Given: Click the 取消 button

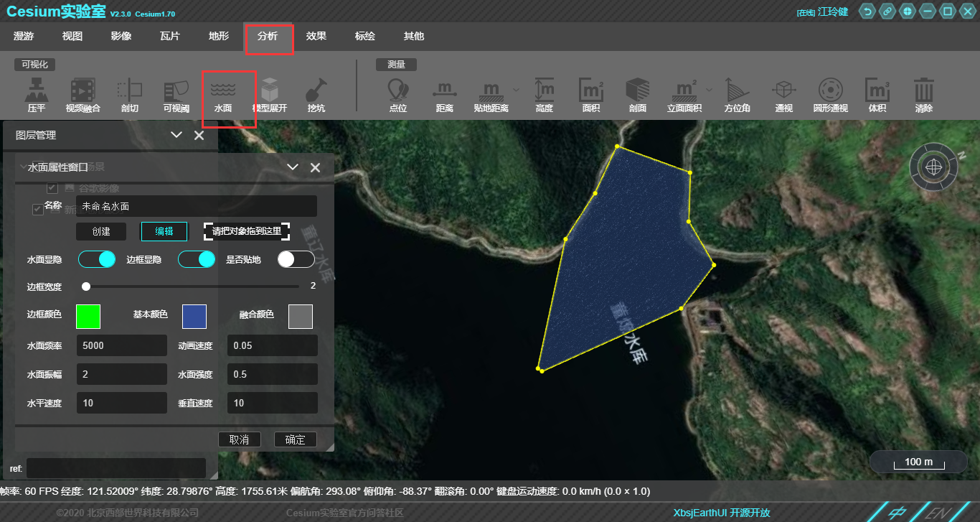Looking at the screenshot, I should pos(240,439).
